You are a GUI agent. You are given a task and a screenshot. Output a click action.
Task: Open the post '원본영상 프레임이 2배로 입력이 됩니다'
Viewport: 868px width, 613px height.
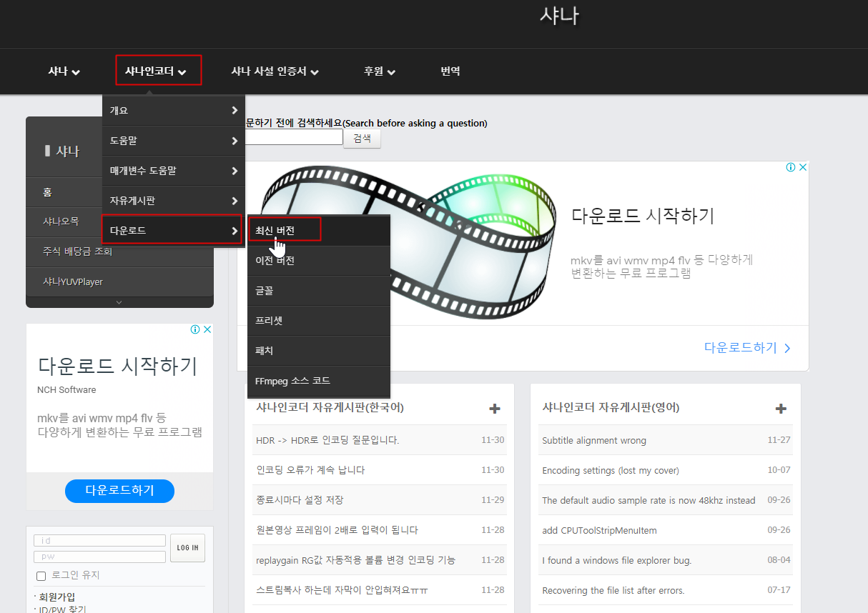[x=337, y=530]
